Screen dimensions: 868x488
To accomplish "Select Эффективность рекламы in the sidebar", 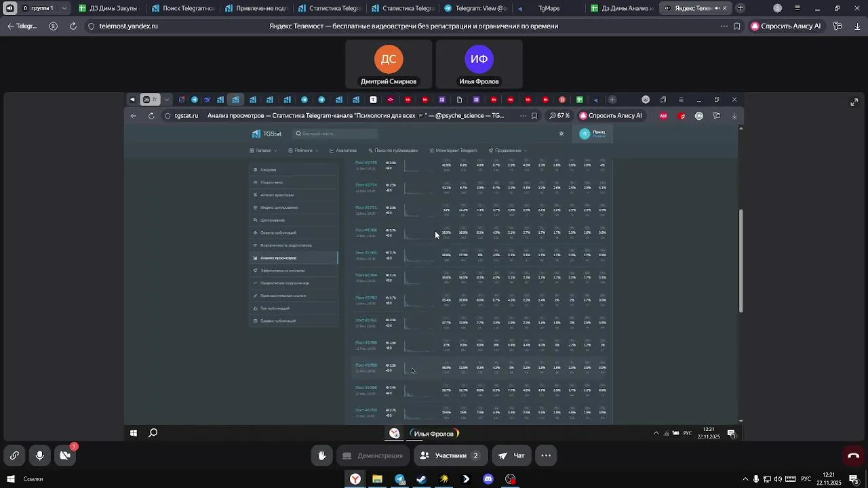I will tap(294, 270).
